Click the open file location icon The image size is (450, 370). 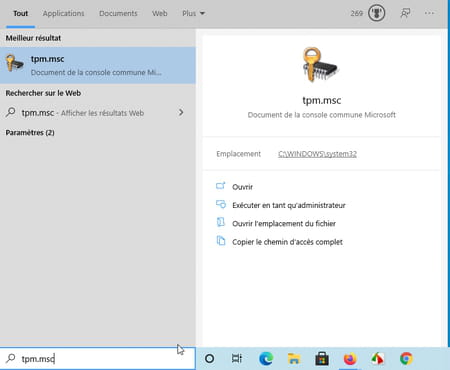pyautogui.click(x=221, y=222)
